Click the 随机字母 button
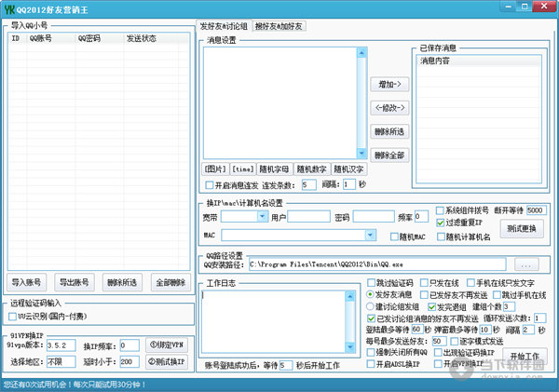559x392 pixels. pos(274,169)
